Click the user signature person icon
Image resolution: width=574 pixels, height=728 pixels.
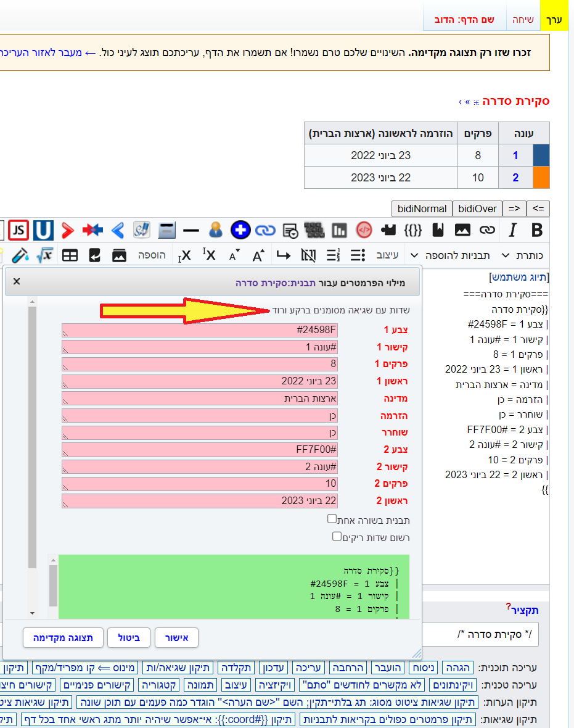coord(216,230)
